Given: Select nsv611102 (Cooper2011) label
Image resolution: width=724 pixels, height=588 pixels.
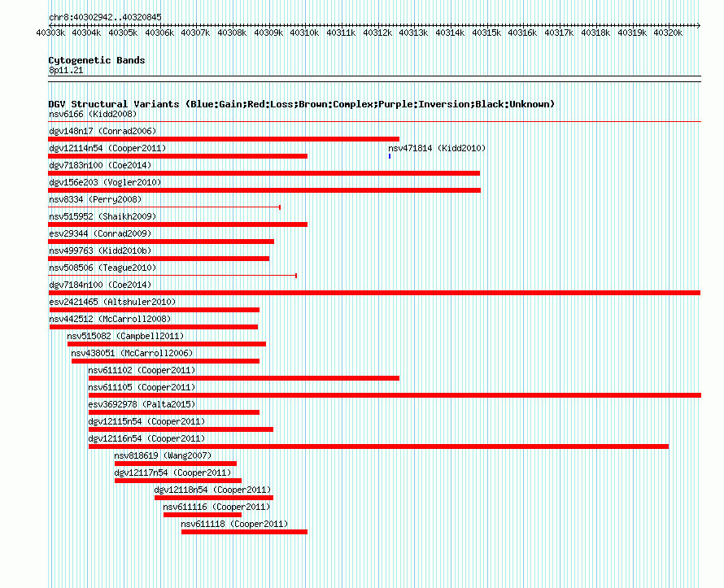Looking at the screenshot, I should coord(142,370).
